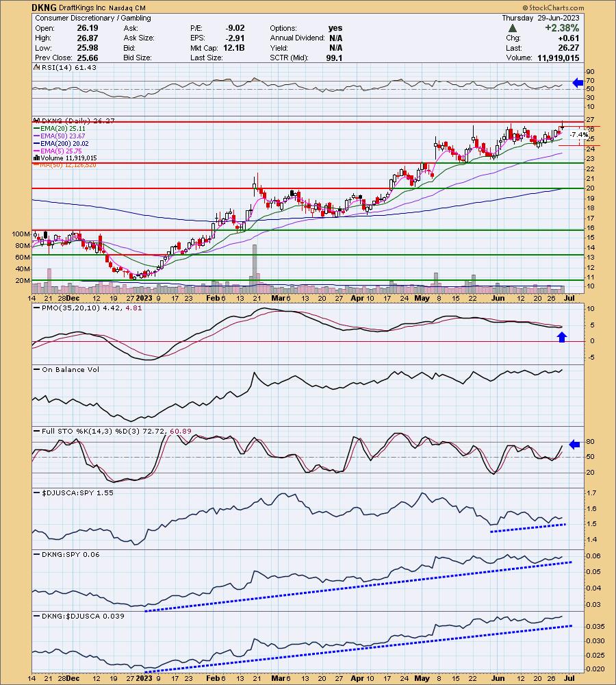Click the EMA(5) 25.75 legend text
This screenshot has height=685, width=616.
click(x=61, y=151)
